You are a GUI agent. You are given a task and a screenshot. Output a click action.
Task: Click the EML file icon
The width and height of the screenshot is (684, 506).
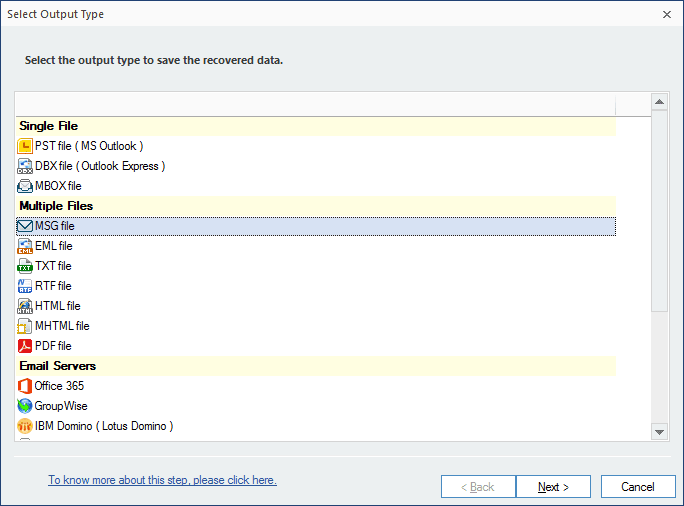(x=25, y=246)
